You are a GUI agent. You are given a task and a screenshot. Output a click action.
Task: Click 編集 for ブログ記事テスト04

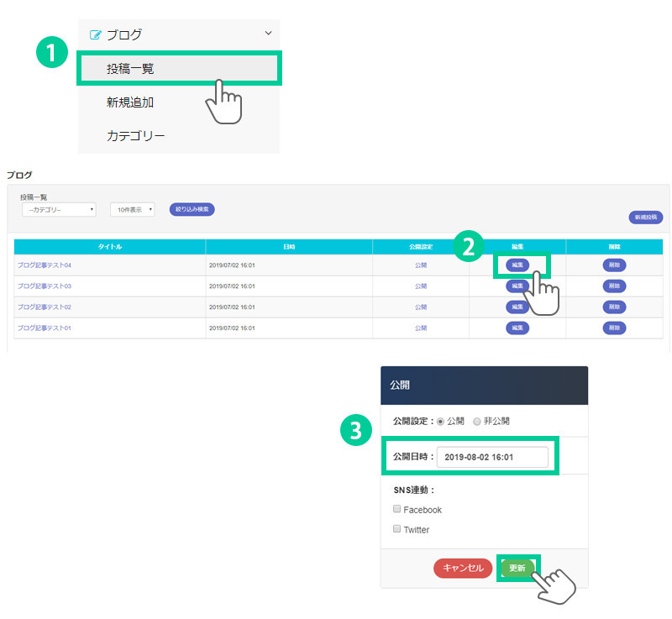coord(517,265)
